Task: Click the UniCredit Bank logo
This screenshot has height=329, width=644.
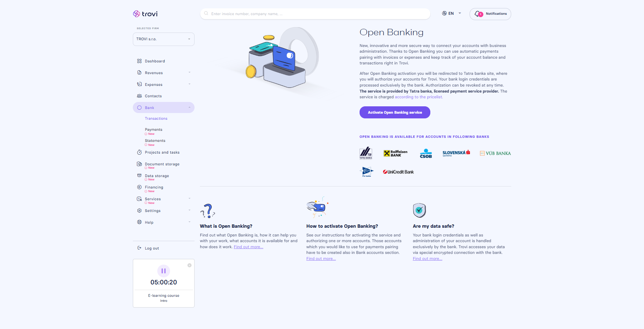Action: tap(398, 172)
